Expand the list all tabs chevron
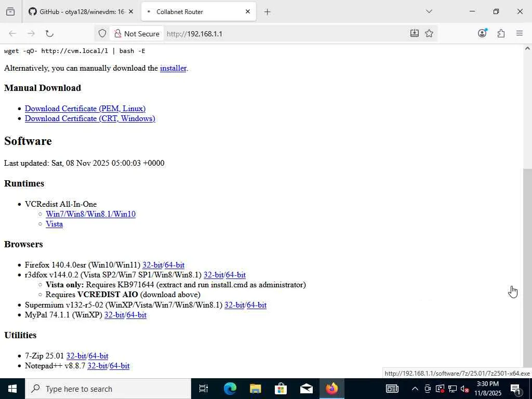Screen dimensions: 532x399 click(429, 11)
